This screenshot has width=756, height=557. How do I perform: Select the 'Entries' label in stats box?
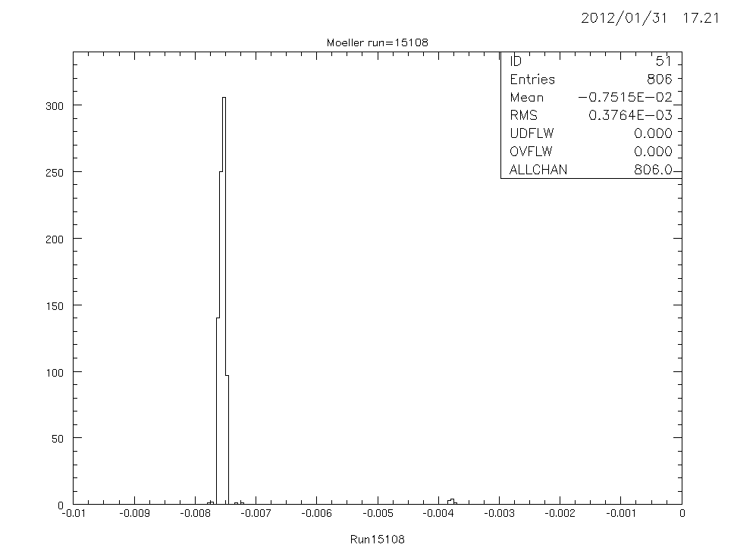tap(532, 80)
